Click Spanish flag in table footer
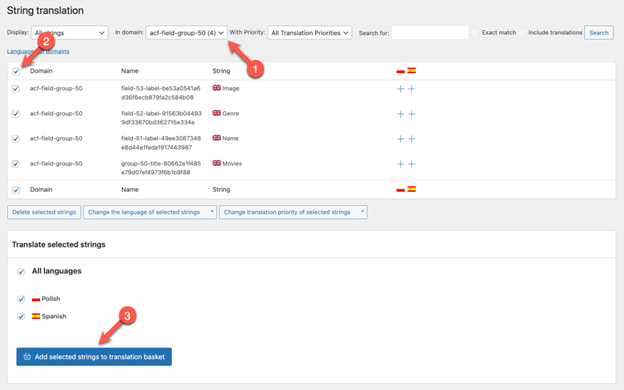 point(411,189)
